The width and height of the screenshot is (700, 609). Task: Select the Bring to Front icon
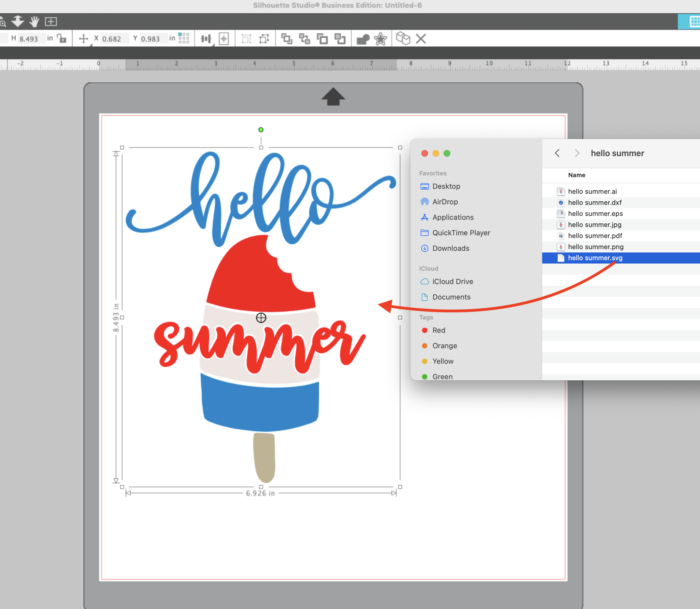pyautogui.click(x=287, y=38)
